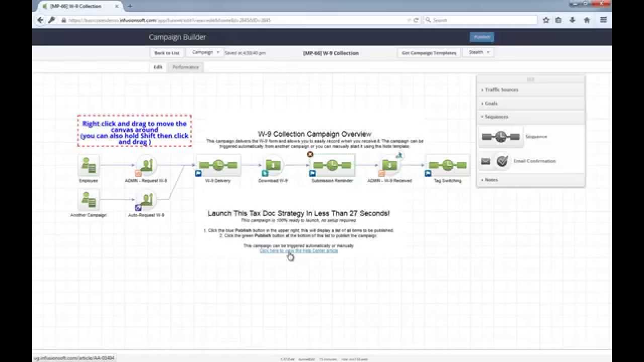The height and width of the screenshot is (362, 644).
Task: Click the [MP-66] W-9 Collection campaign title
Action: (x=331, y=53)
